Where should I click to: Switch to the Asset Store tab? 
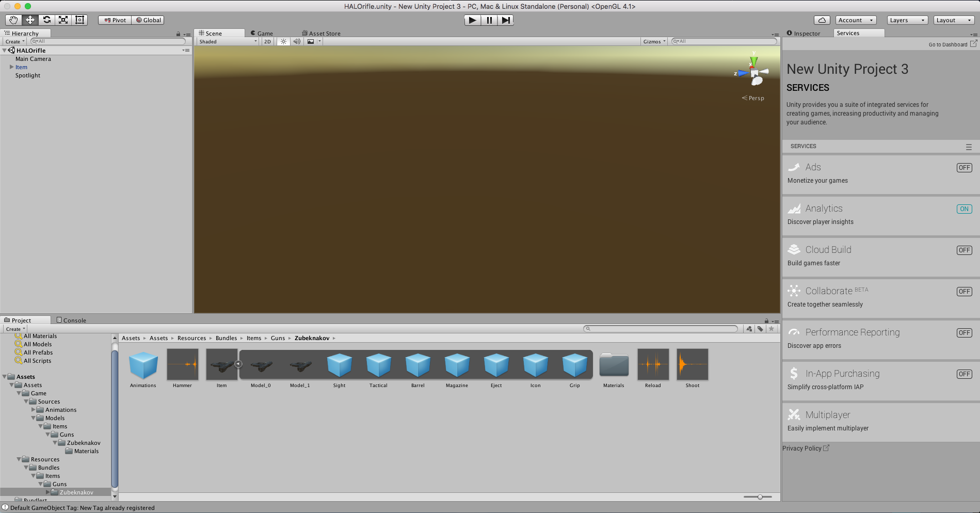coord(321,34)
